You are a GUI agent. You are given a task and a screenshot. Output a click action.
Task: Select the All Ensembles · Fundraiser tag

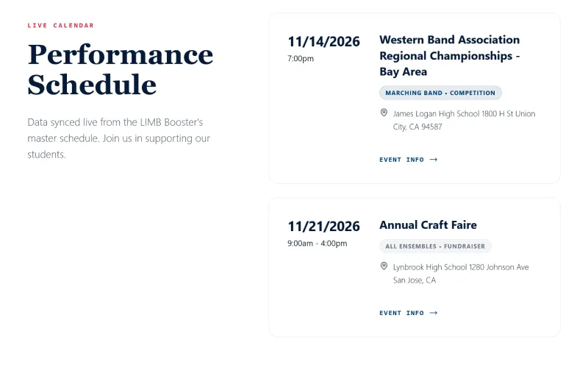pyautogui.click(x=435, y=247)
